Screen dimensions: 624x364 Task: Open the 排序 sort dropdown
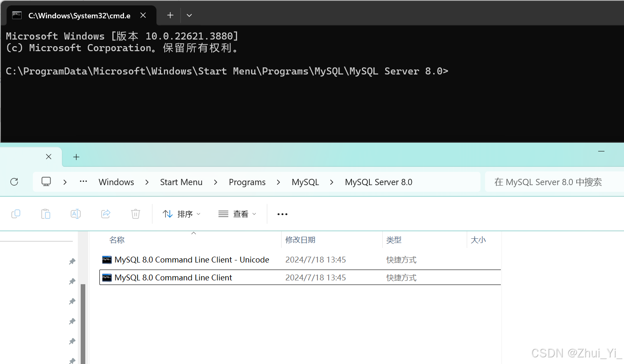click(x=182, y=214)
